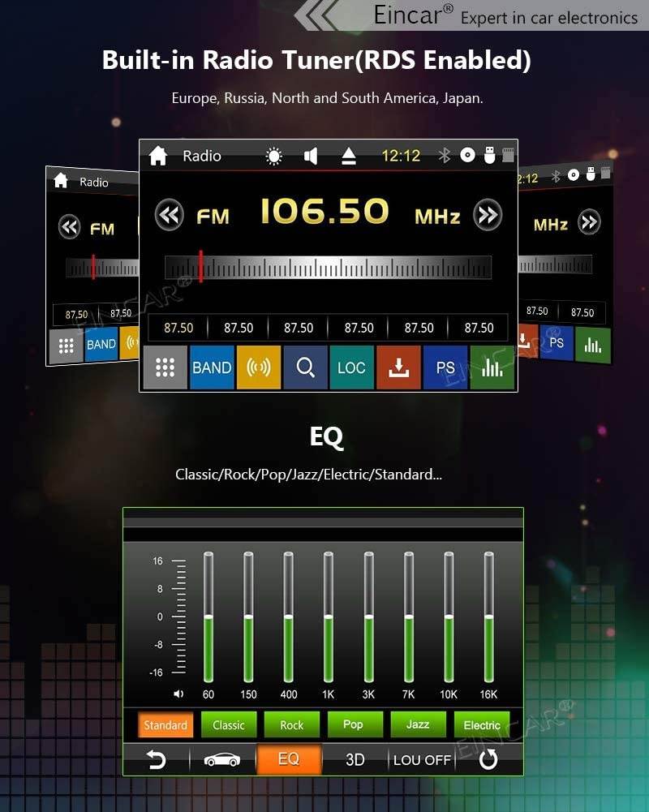Open the keypad grid icon
The width and height of the screenshot is (649, 812).
[165, 367]
